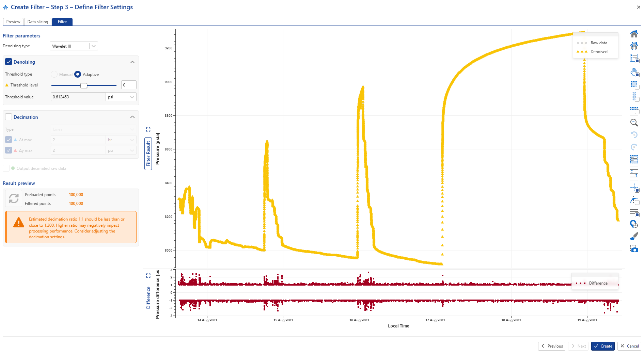The image size is (644, 354).
Task: Click the legend list toggle icon
Action: click(634, 58)
